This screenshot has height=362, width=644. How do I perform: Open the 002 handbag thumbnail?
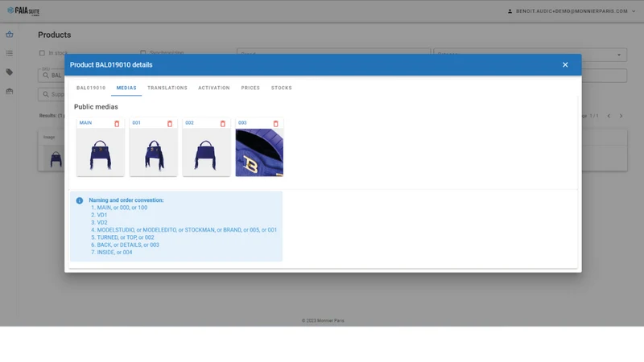pyautogui.click(x=207, y=153)
